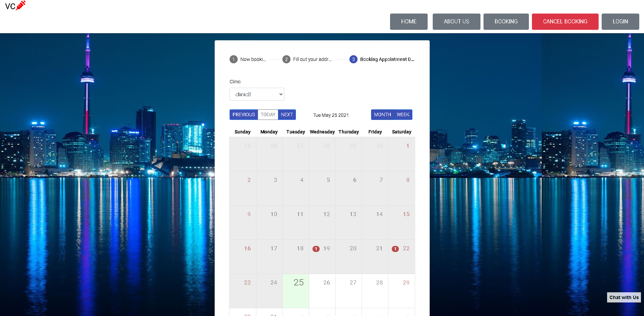The image size is (644, 316).
Task: Select step 1 circle 'Now booking'
Action: pos(233,59)
